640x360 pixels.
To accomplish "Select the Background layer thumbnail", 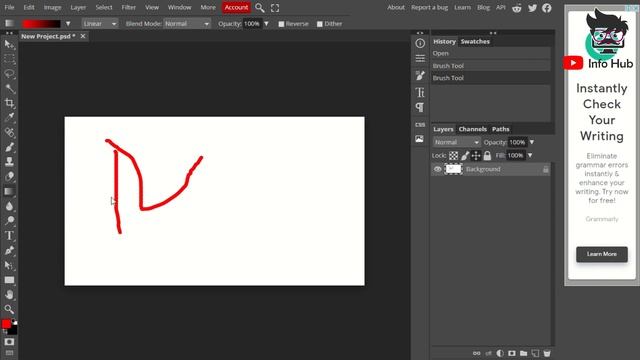I will click(453, 169).
